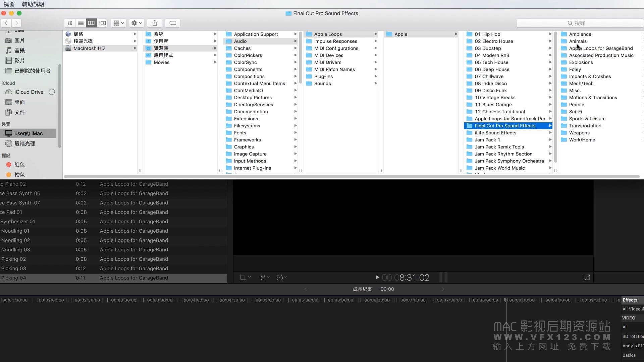Select 文件 in the sidebar
Image resolution: width=644 pixels, height=362 pixels.
click(x=19, y=112)
